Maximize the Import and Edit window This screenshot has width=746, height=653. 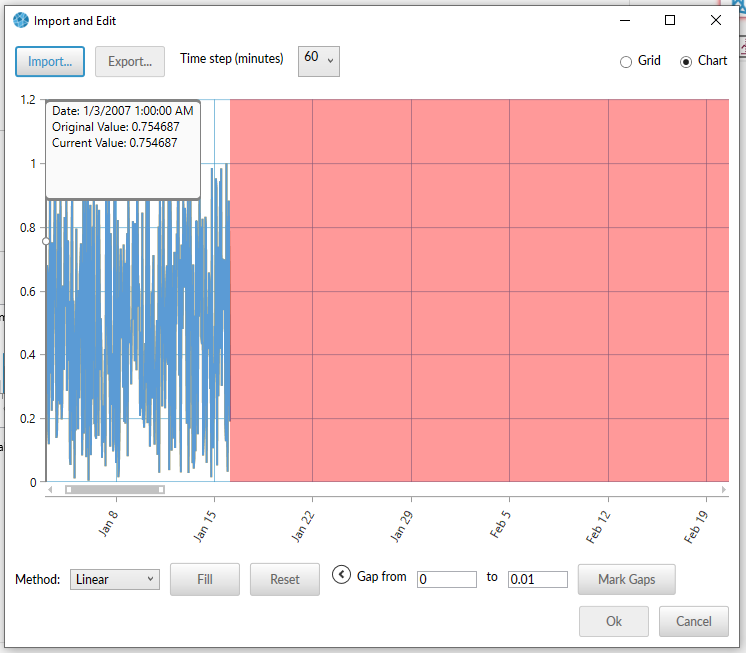click(x=670, y=20)
